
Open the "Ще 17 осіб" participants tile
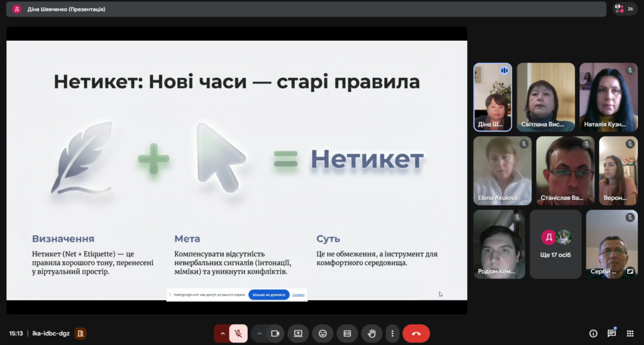[555, 244]
